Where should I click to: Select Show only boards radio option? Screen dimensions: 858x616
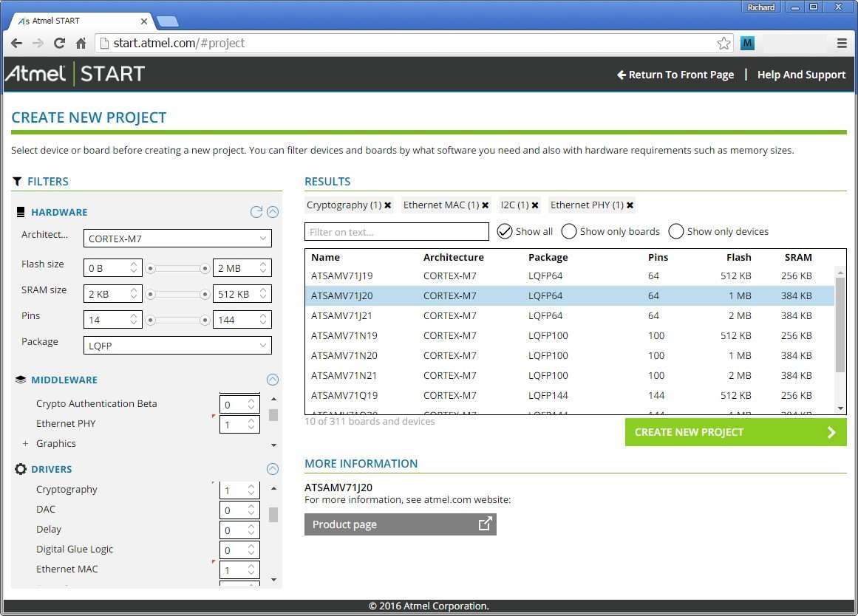(x=569, y=231)
